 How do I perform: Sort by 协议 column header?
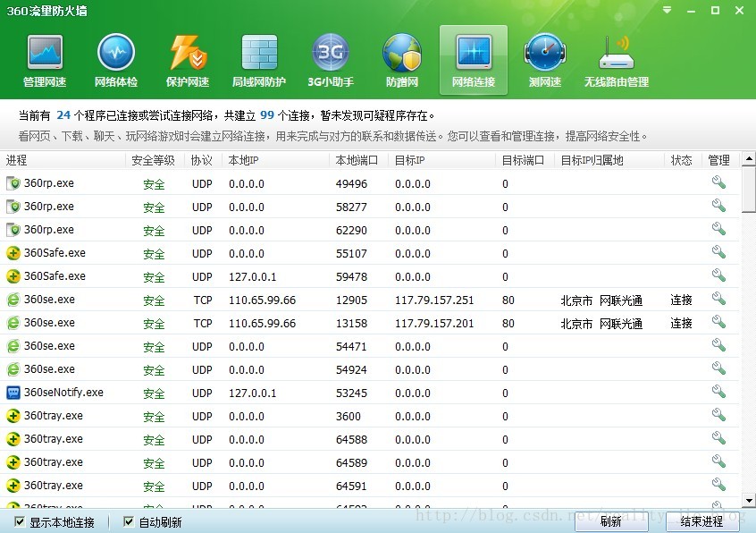[202, 160]
